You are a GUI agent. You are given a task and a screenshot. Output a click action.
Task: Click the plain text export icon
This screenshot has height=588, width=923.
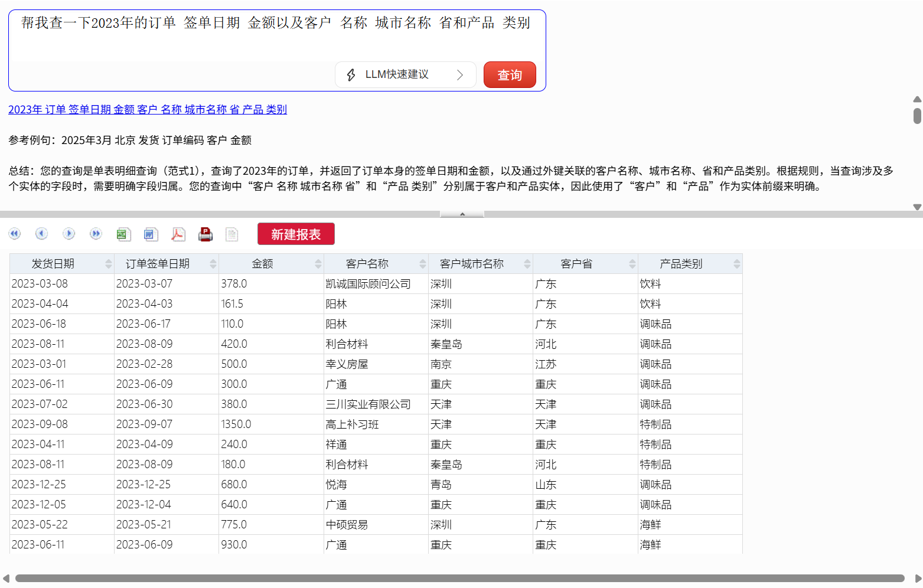point(232,234)
